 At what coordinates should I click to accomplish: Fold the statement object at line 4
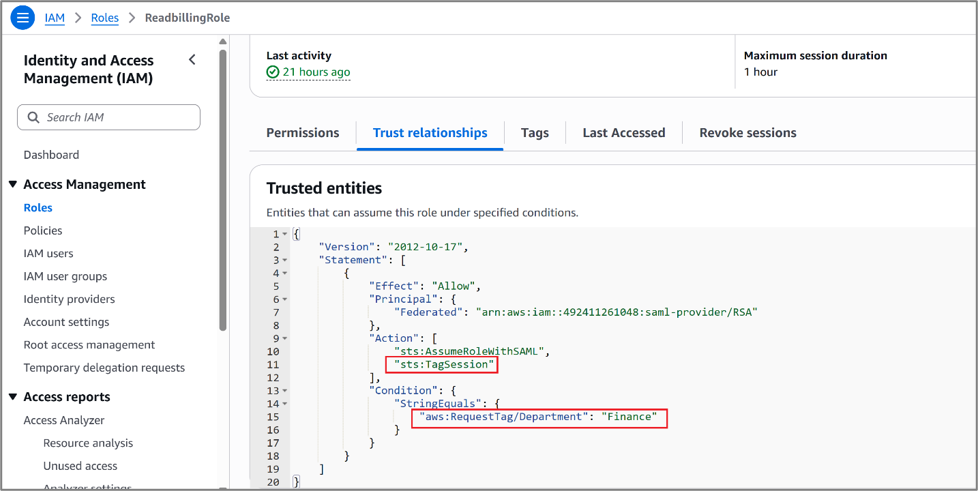(x=284, y=273)
